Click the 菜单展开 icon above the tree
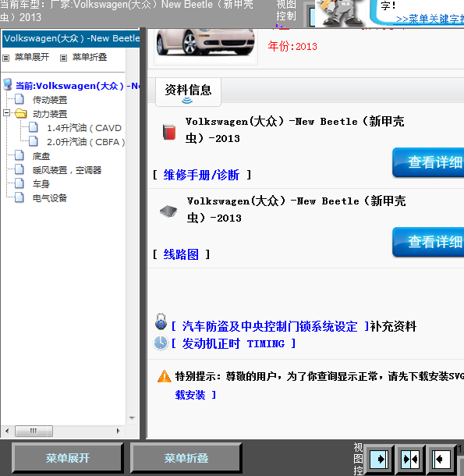This screenshot has width=464, height=476. coord(5,58)
